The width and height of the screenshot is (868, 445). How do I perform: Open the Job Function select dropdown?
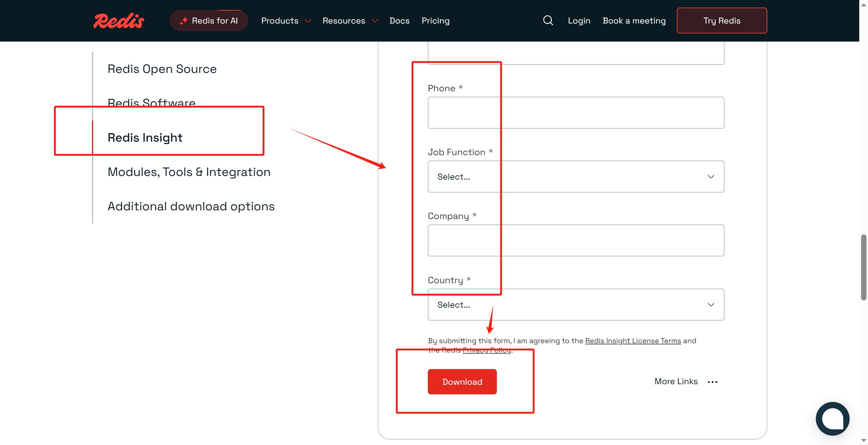(x=576, y=176)
